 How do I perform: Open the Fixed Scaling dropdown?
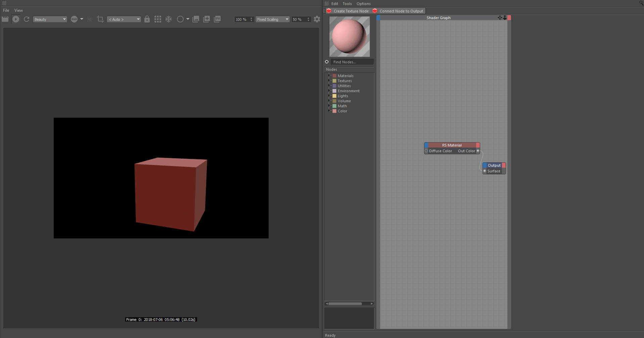point(272,19)
